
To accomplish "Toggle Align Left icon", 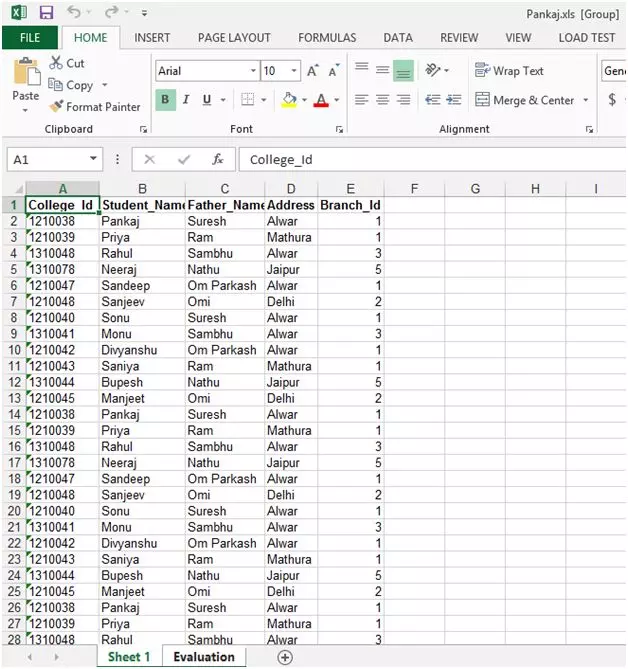I will pyautogui.click(x=362, y=100).
